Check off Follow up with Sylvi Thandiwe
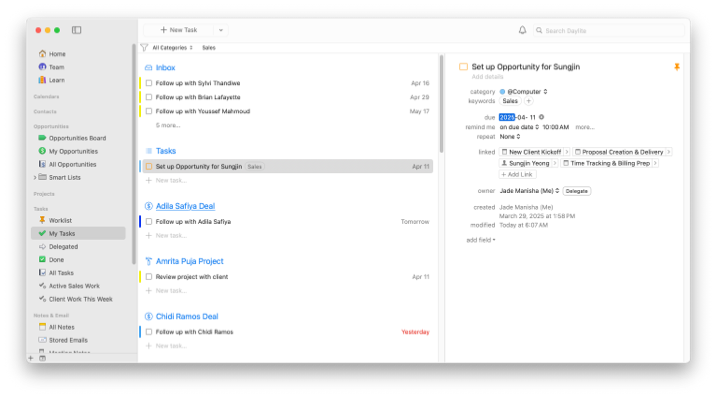 pyautogui.click(x=149, y=83)
